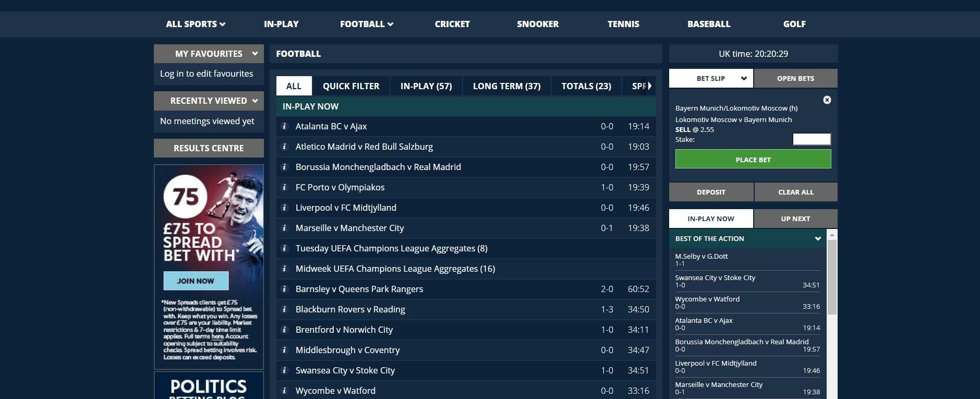
Task: Open the Baseball section
Action: point(709,24)
